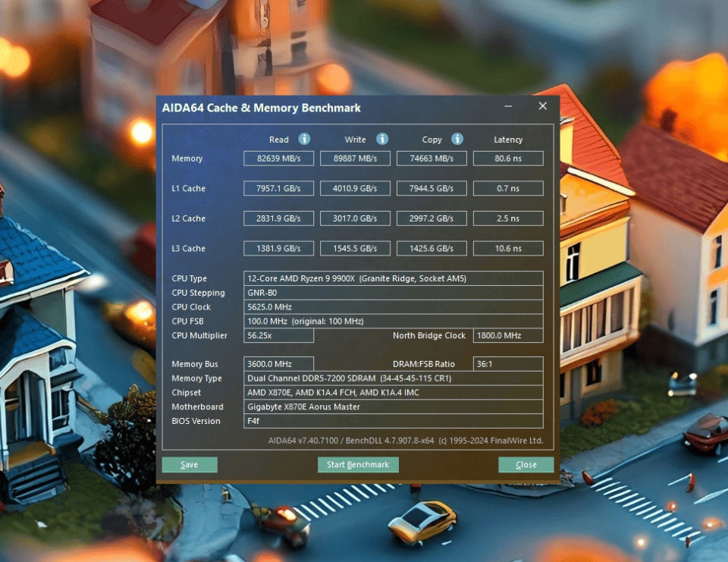Screen dimensions: 728x562
Task: Select L2 Cache write 3017.0 GB/s
Action: 355,218
